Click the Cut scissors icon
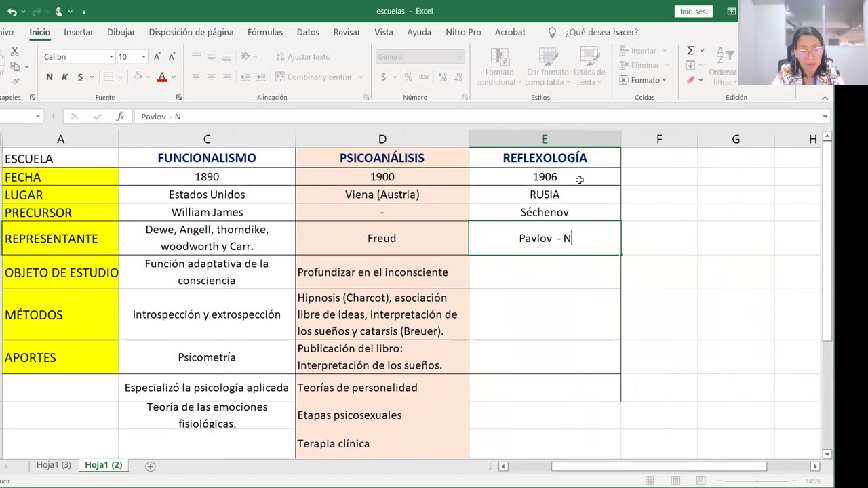Screen dimensions: 868x488 14,52
